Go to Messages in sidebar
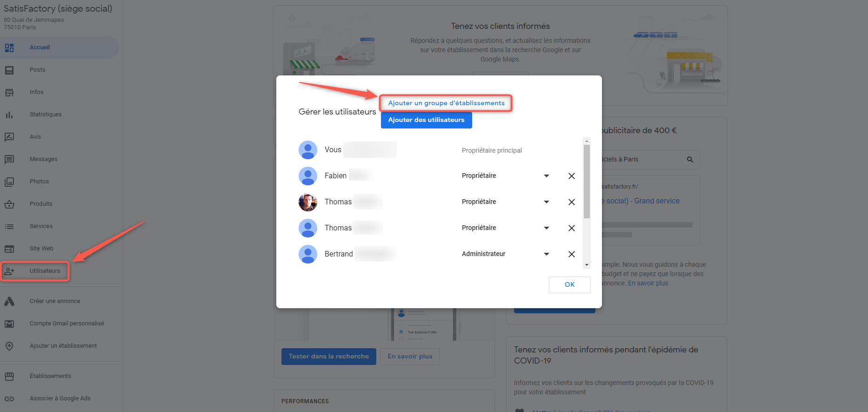Image resolution: width=868 pixels, height=412 pixels. click(x=43, y=159)
